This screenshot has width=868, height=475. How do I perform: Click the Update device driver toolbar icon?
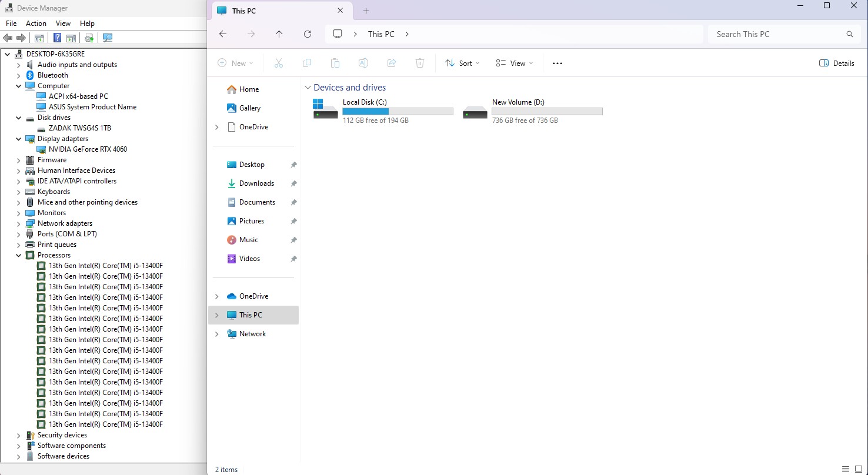(x=89, y=38)
